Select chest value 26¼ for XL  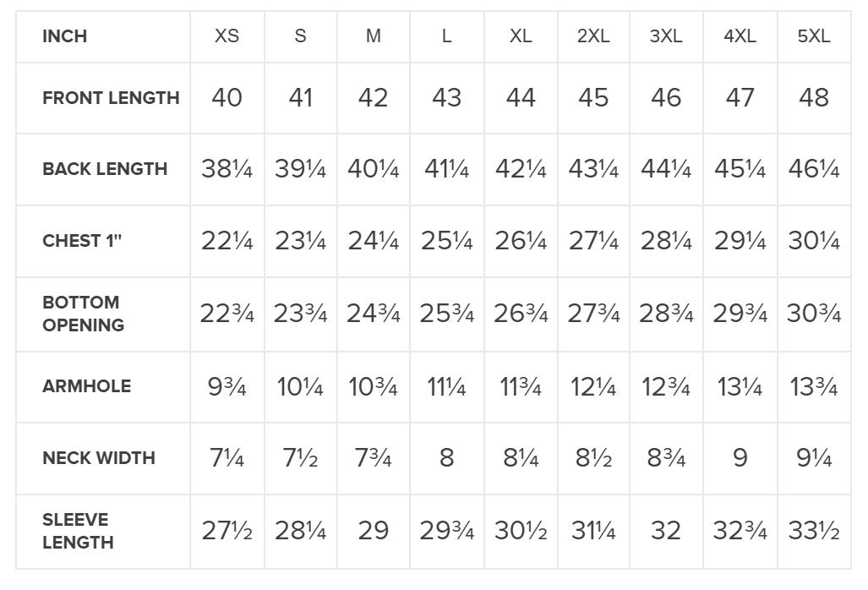pyautogui.click(x=521, y=241)
